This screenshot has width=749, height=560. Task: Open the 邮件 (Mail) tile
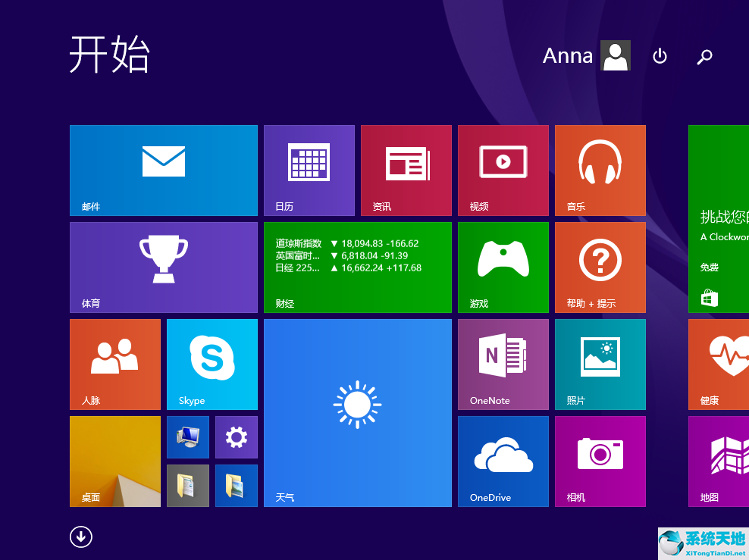[x=163, y=170]
